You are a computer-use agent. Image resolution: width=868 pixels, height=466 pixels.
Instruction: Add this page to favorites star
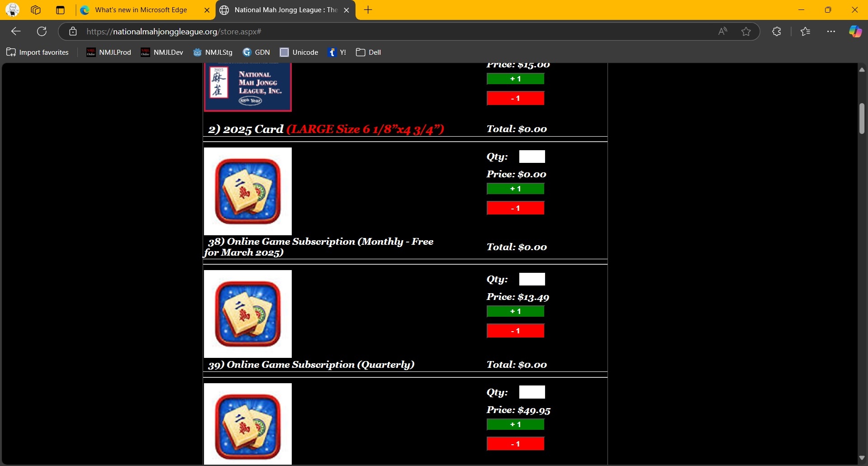click(x=746, y=31)
